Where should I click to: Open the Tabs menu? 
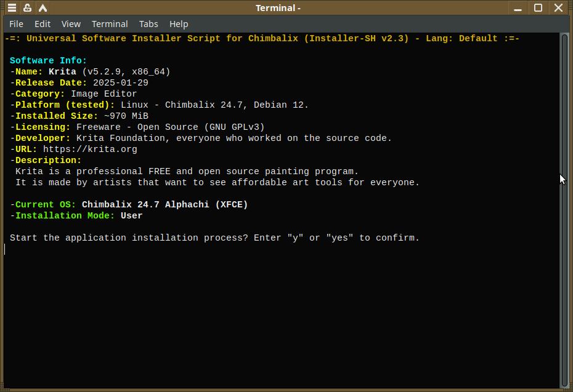148,24
